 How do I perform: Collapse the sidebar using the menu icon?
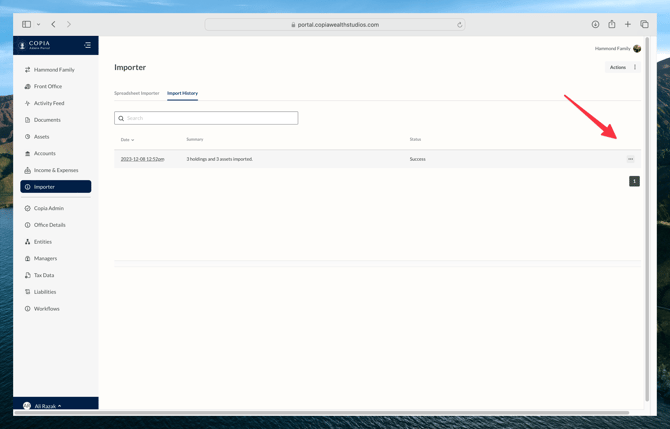(87, 45)
